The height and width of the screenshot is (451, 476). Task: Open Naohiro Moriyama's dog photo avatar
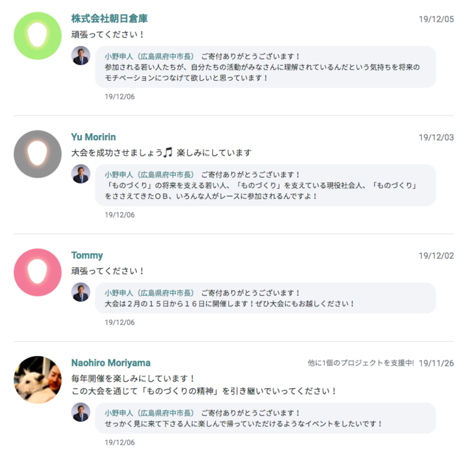pyautogui.click(x=38, y=379)
